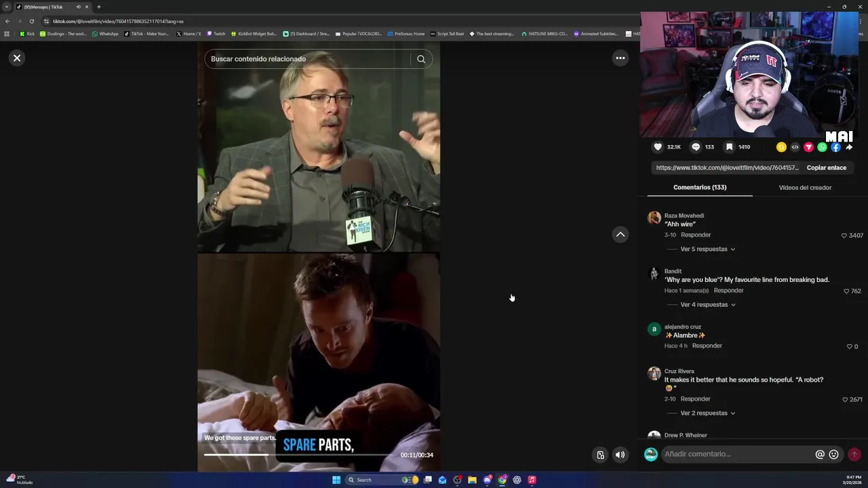
Task: Open the Twitch bookmark
Action: [x=216, y=34]
